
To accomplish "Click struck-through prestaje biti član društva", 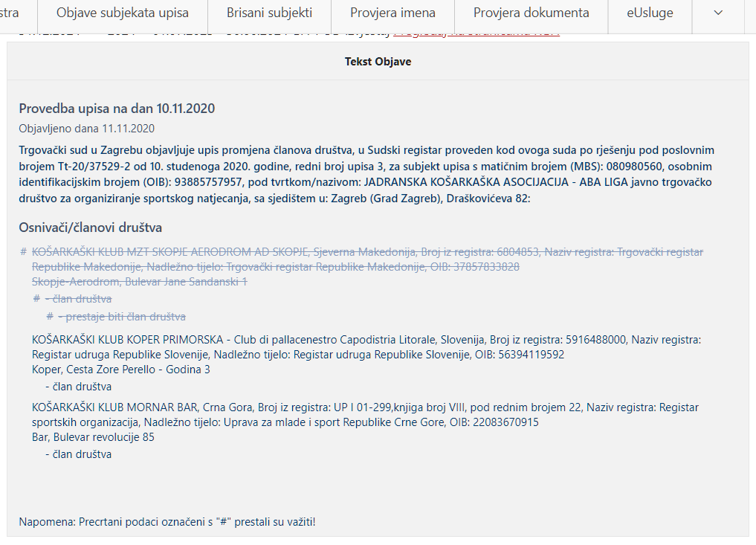I will click(x=121, y=317).
